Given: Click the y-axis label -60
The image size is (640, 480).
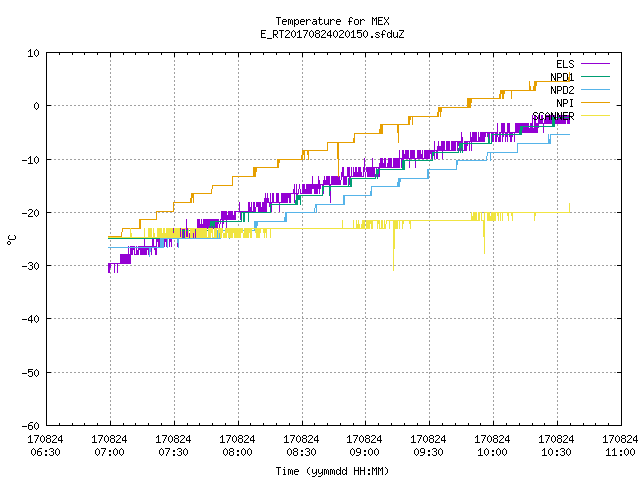Looking at the screenshot, I should tap(31, 426).
